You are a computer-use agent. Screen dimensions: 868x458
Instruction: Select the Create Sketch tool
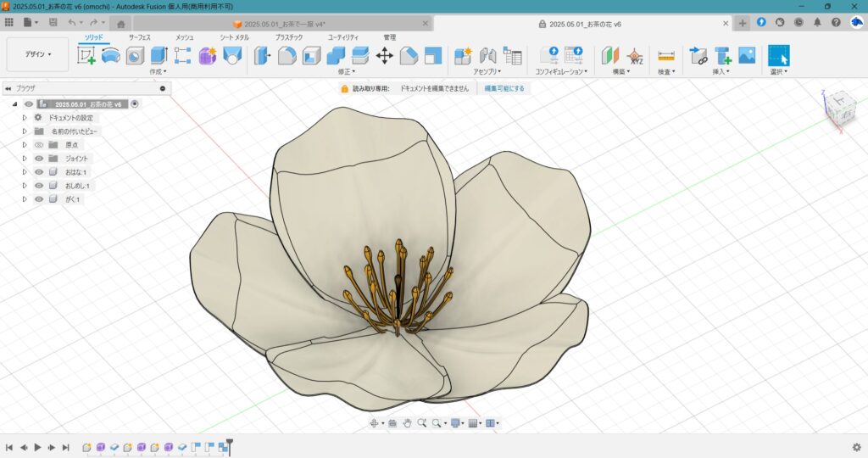tap(86, 56)
